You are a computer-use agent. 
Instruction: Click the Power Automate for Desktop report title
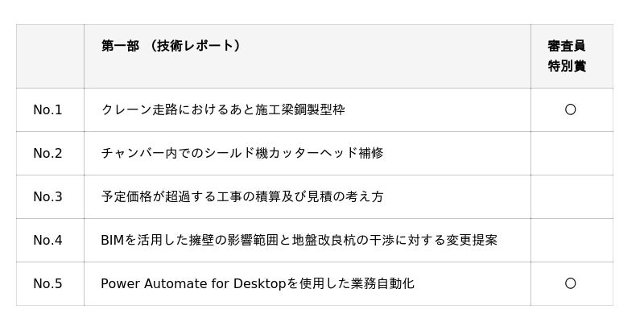point(257,283)
